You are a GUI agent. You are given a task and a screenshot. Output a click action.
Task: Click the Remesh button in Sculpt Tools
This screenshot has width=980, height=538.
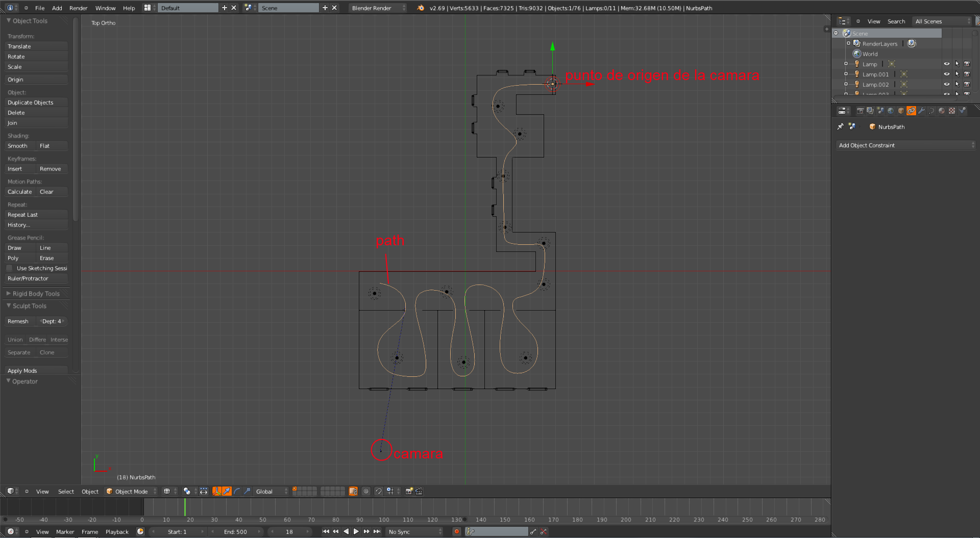tap(18, 321)
